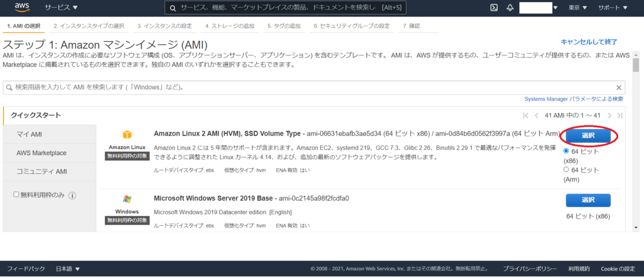Image resolution: width=644 pixels, height=280 pixels.
Task: Open Cookie の設定 footer link
Action: click(x=618, y=269)
